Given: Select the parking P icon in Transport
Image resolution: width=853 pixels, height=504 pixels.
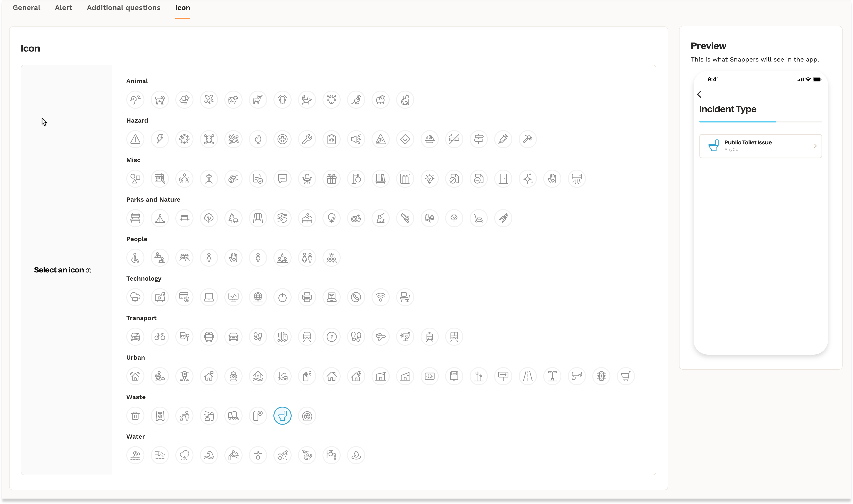Looking at the screenshot, I should (x=332, y=337).
